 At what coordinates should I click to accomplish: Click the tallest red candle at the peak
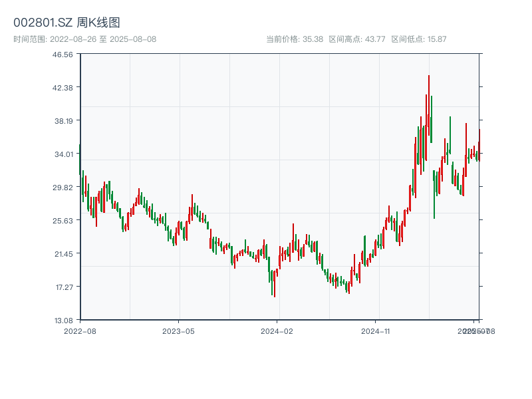coord(429,105)
